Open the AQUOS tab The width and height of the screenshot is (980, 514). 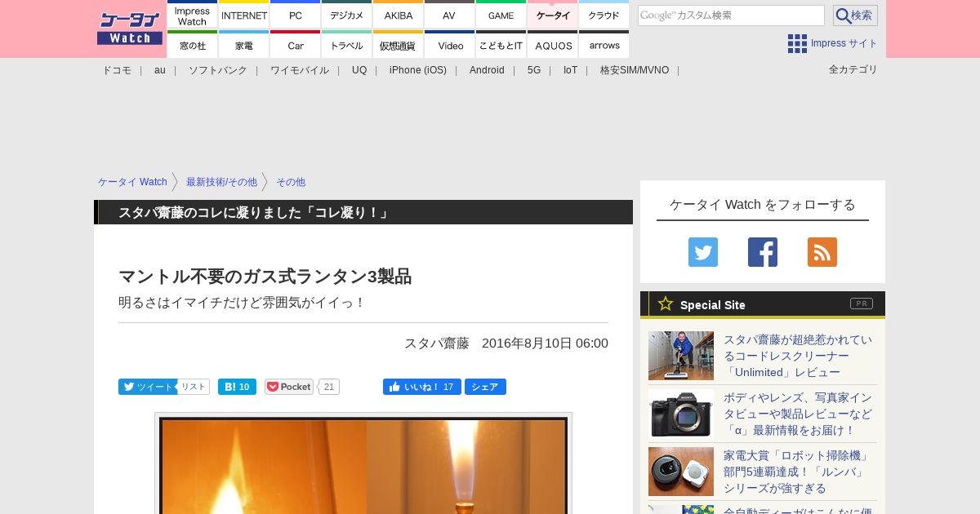point(553,45)
